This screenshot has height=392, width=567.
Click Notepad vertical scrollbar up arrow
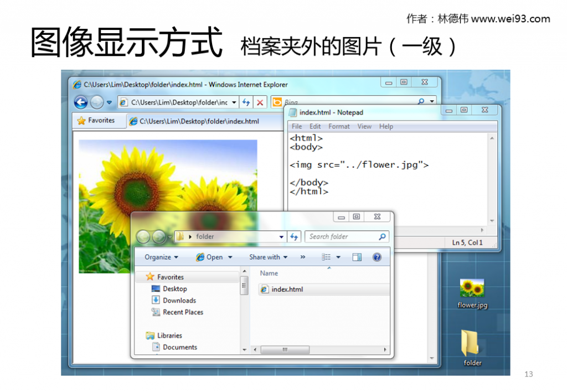[x=492, y=138]
